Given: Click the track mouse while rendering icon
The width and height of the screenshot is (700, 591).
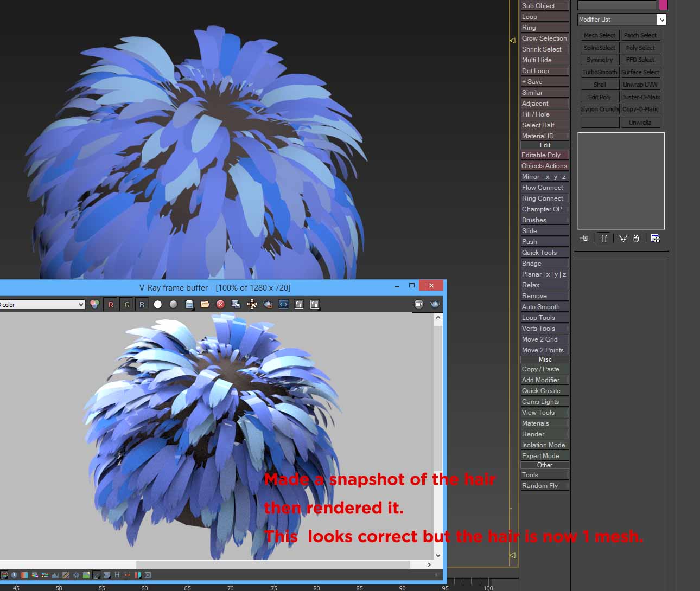Looking at the screenshot, I should coord(252,304).
